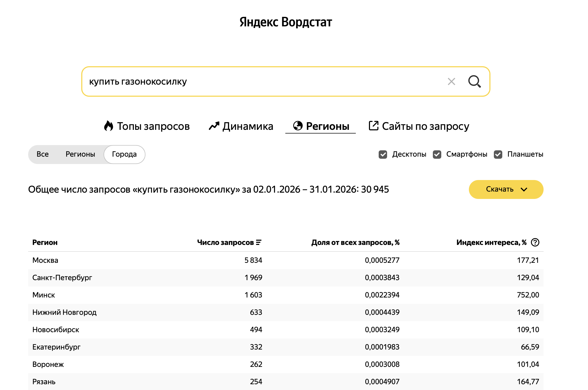Select the Регионы filter segment
This screenshot has height=390, width=588.
point(80,154)
